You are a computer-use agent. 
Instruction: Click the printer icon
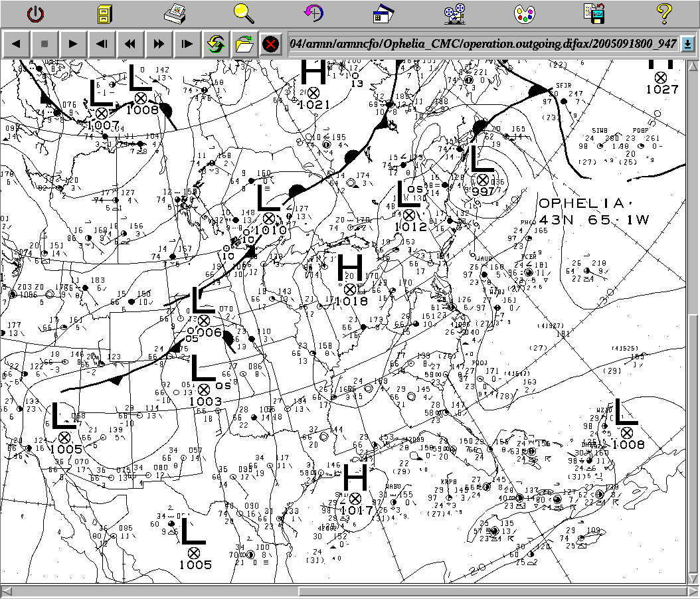[x=175, y=13]
